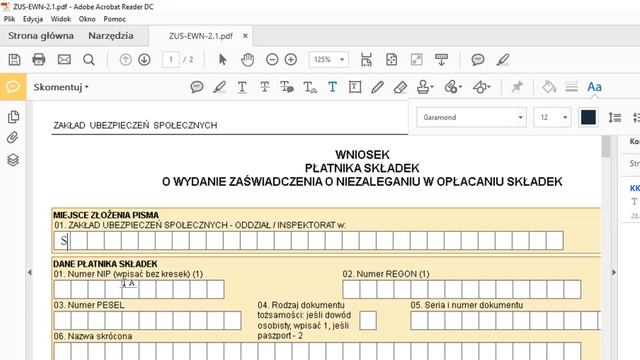Close the ZUS-EWN-2.1.pdf tab
The height and width of the screenshot is (360, 640).
(245, 36)
